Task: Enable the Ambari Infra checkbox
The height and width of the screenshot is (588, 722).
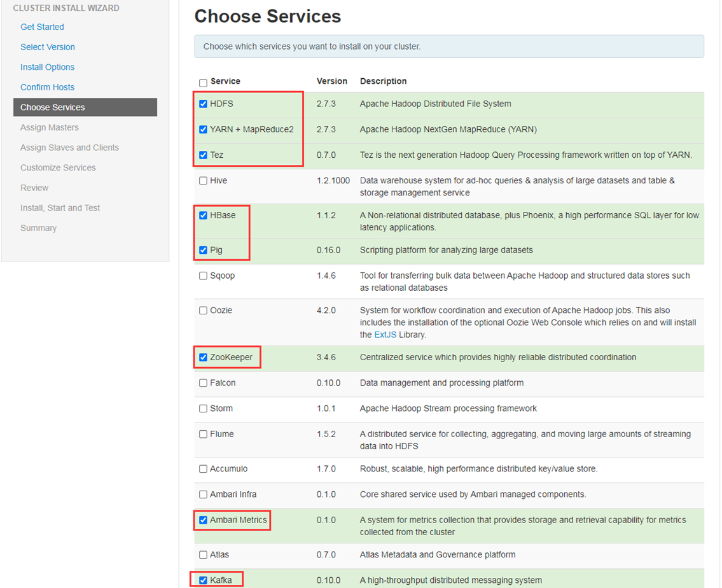Action: pyautogui.click(x=203, y=494)
